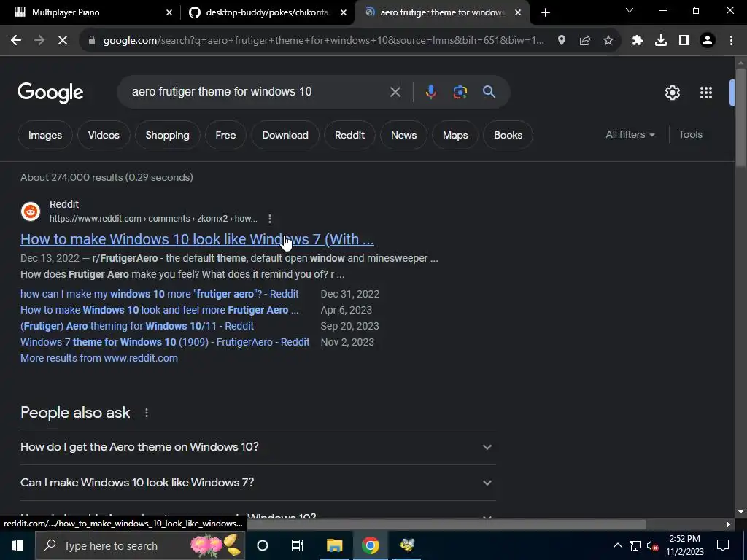
Task: Filter results by Maps
Action: click(455, 135)
